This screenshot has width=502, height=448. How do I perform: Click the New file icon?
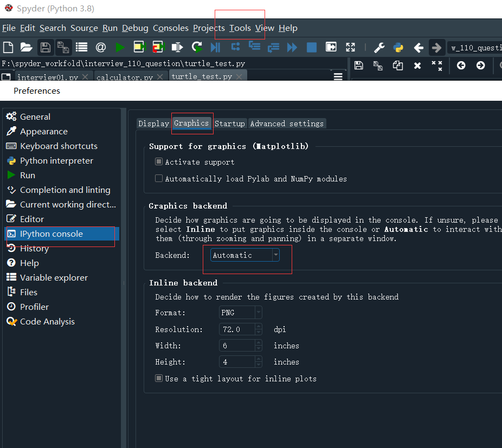tap(8, 47)
